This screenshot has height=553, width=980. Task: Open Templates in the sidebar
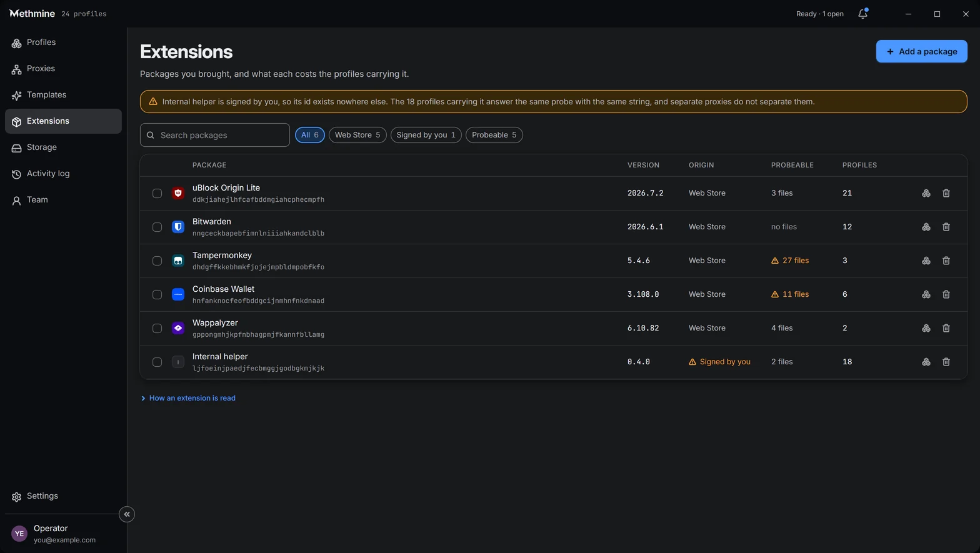tap(63, 95)
